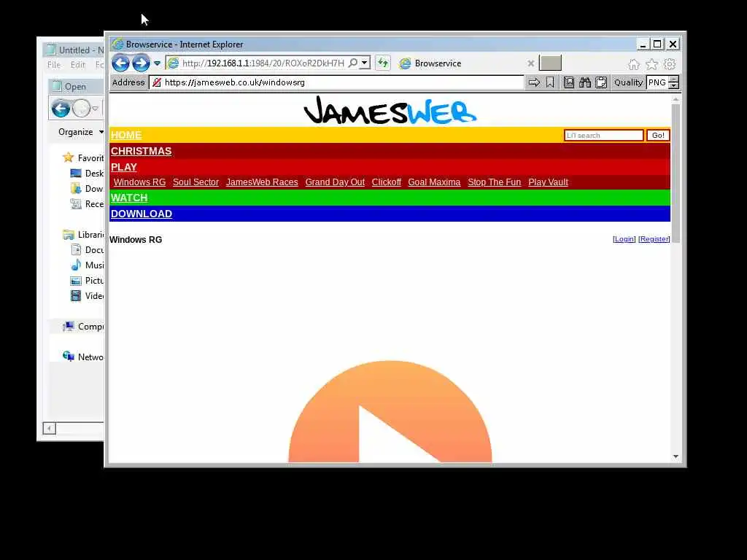The height and width of the screenshot is (560, 747).
Task: Click the Grand Day Out link
Action: pos(335,182)
